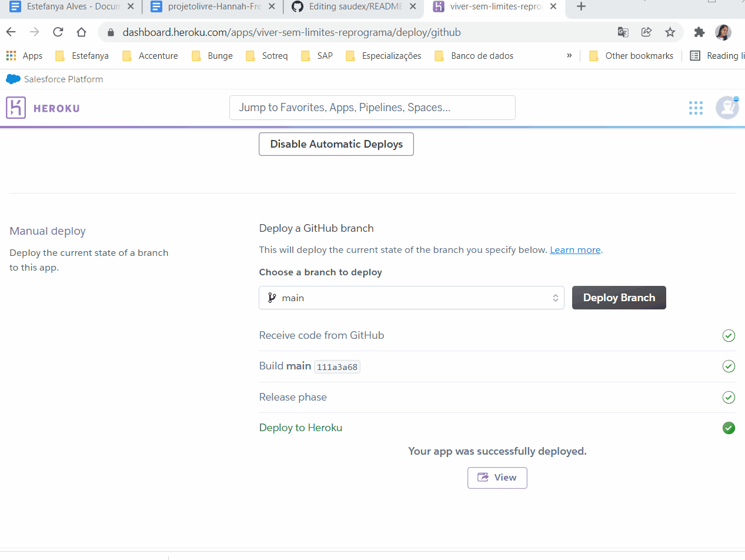Open the Chrome extensions puzzle icon

click(699, 32)
